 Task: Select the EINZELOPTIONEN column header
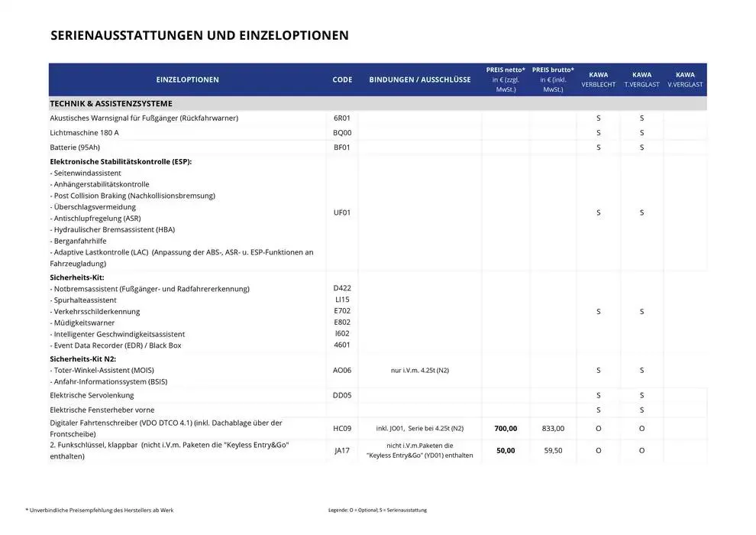[188, 79]
